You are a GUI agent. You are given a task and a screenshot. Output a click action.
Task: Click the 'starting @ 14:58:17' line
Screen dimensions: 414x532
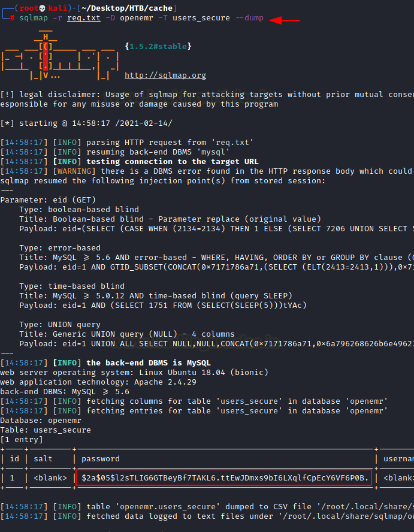(86, 123)
